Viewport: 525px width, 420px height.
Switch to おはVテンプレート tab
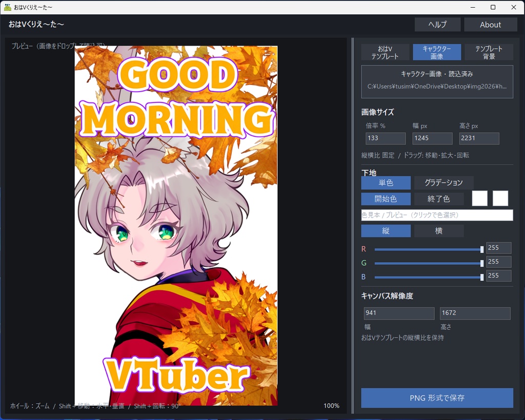[385, 52]
